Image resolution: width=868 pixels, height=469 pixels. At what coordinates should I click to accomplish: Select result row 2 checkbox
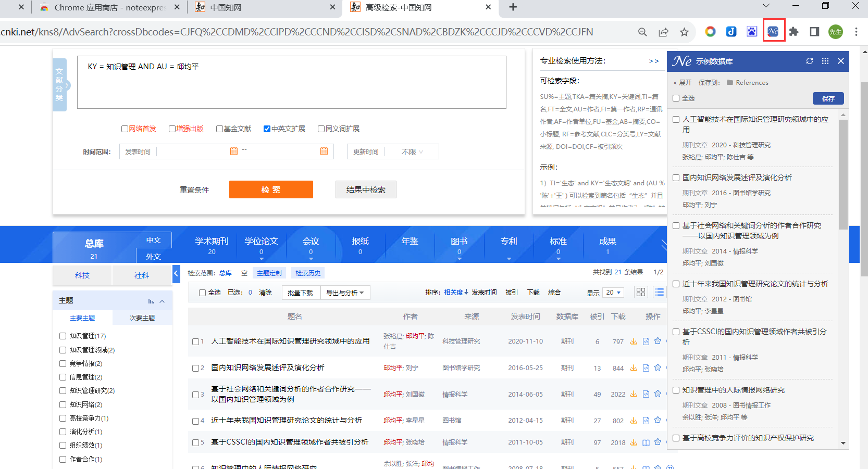(x=195, y=368)
